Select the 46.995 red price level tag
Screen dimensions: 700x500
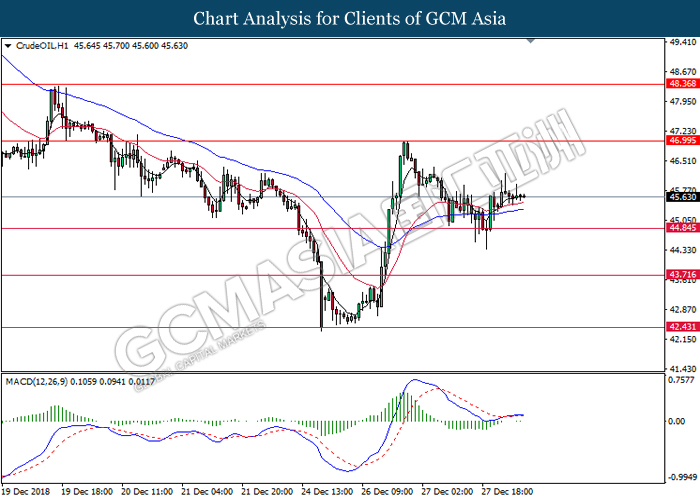point(682,141)
